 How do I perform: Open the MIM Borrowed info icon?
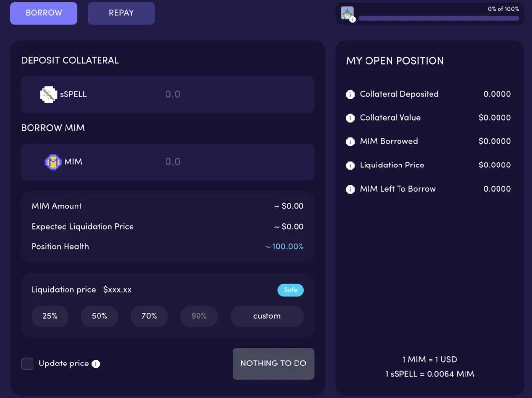pos(350,141)
